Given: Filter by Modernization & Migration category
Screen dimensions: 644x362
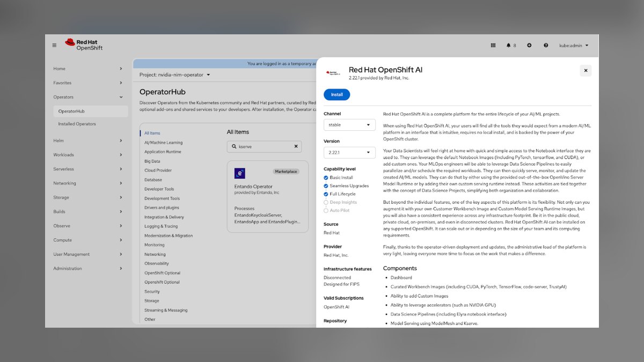Looking at the screenshot, I should 169,235.
